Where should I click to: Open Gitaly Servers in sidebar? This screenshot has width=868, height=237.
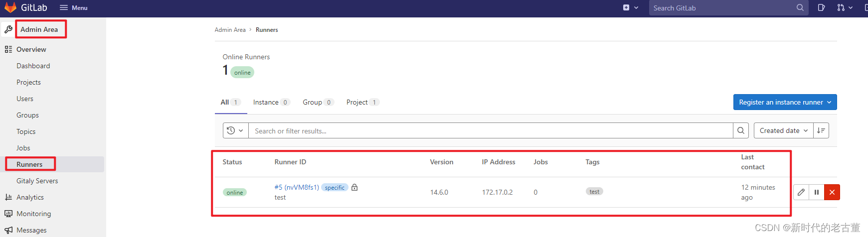click(x=37, y=181)
